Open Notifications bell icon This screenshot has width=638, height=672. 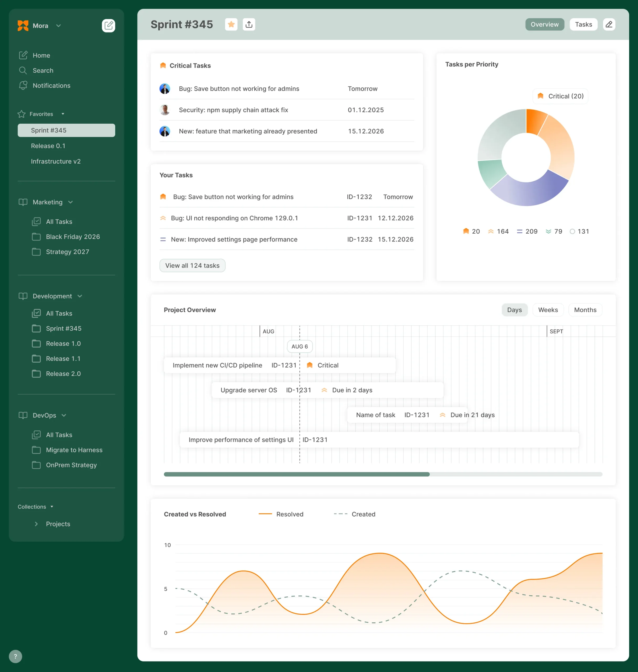pyautogui.click(x=23, y=85)
